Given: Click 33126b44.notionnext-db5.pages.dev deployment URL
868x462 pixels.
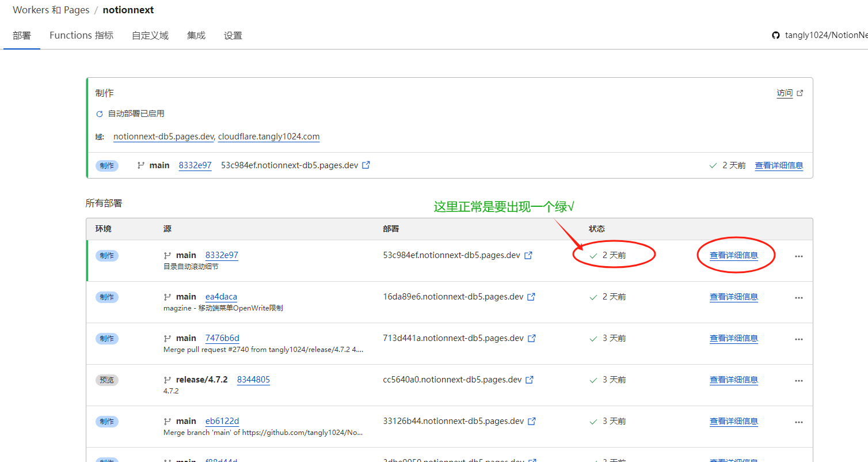Looking at the screenshot, I should pos(454,421).
